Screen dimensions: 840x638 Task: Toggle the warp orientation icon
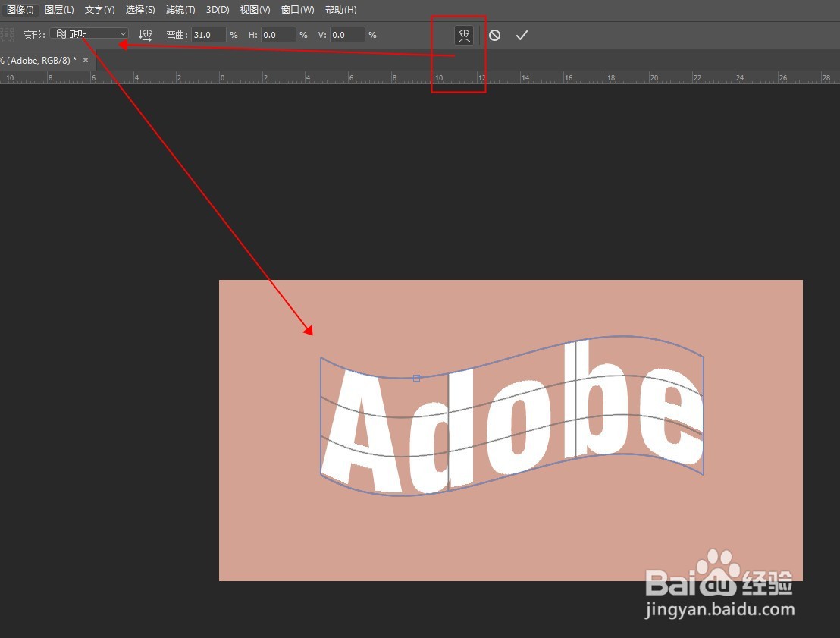coord(145,35)
